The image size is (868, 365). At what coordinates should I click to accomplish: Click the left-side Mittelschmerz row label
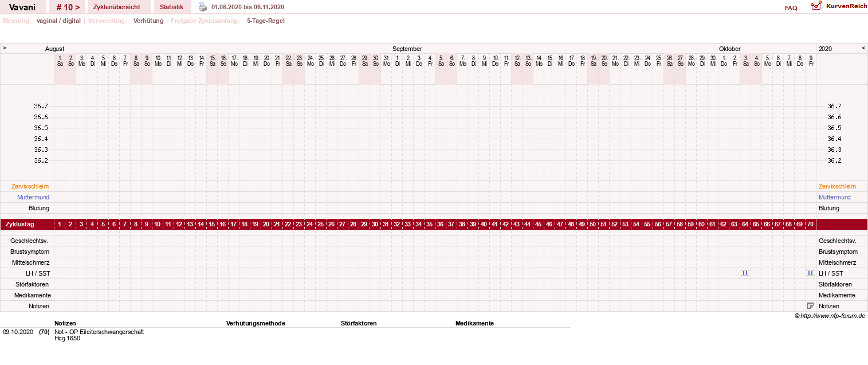click(31, 262)
